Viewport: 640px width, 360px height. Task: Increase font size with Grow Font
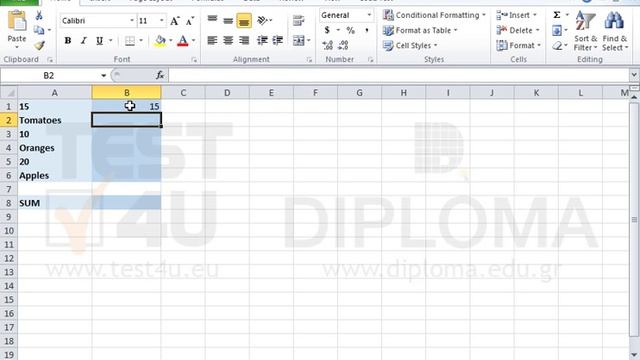pyautogui.click(x=175, y=21)
